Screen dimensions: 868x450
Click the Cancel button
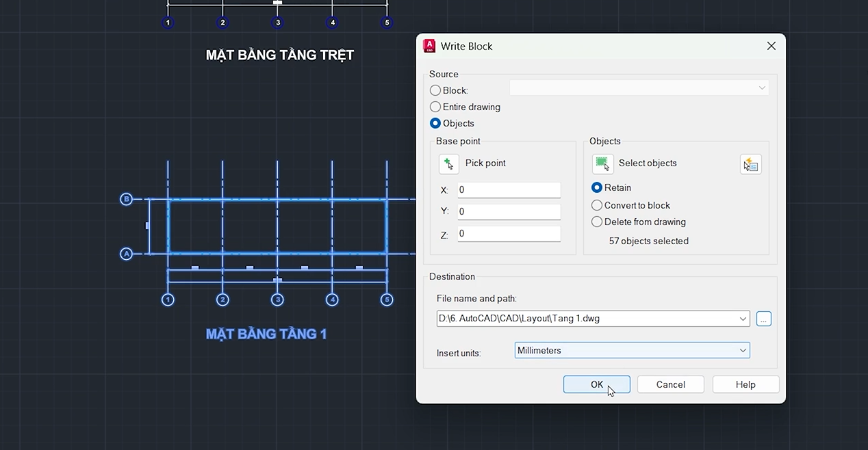[x=671, y=384]
